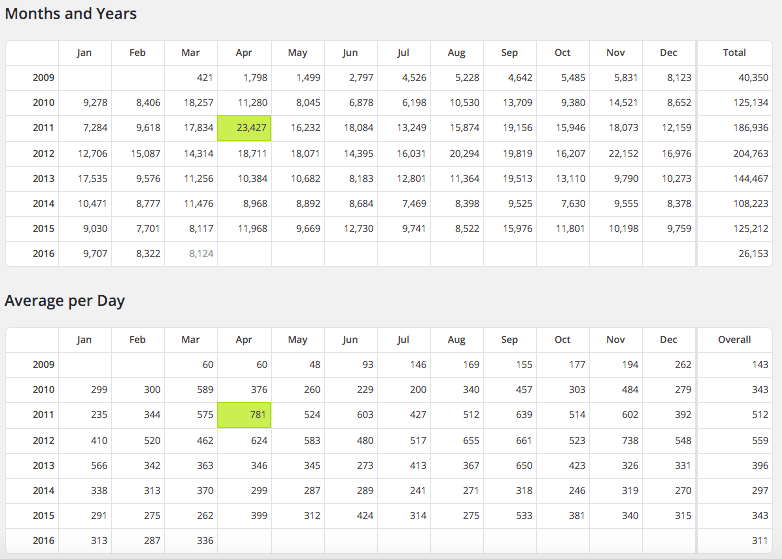This screenshot has height=559, width=782.
Task: Click the highlighted 23,427 cell for April 2011
Action: pyautogui.click(x=245, y=128)
